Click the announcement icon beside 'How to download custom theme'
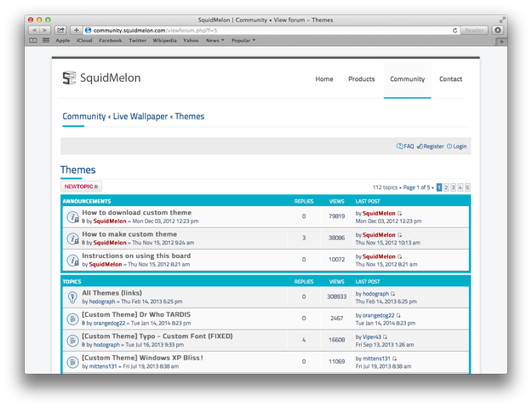The height and width of the screenshot is (408, 532). 72,217
